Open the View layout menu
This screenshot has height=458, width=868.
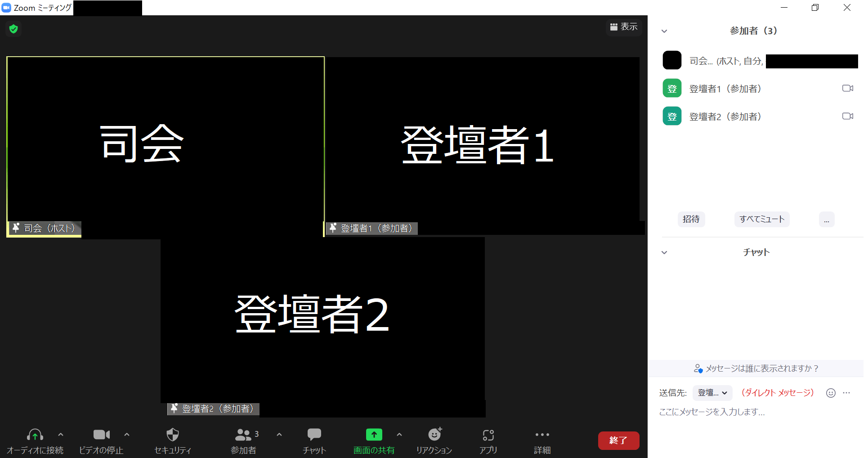[x=624, y=27]
